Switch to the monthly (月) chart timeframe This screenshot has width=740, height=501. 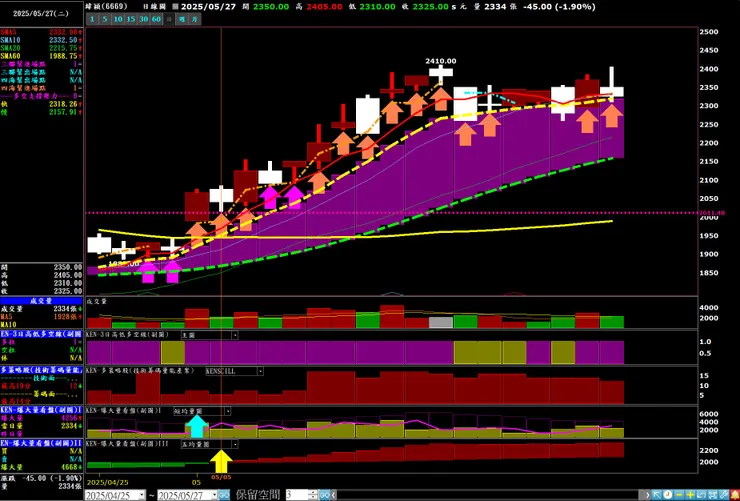pos(195,19)
